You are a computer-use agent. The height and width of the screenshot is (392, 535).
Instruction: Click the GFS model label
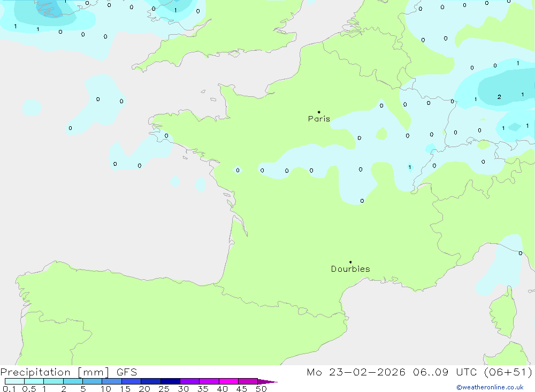pyautogui.click(x=127, y=372)
